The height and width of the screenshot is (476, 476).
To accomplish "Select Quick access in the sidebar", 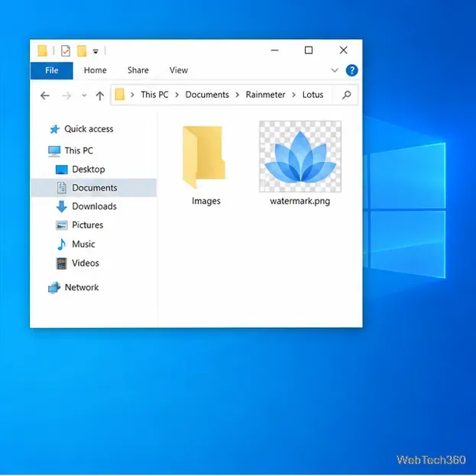I will pyautogui.click(x=89, y=129).
